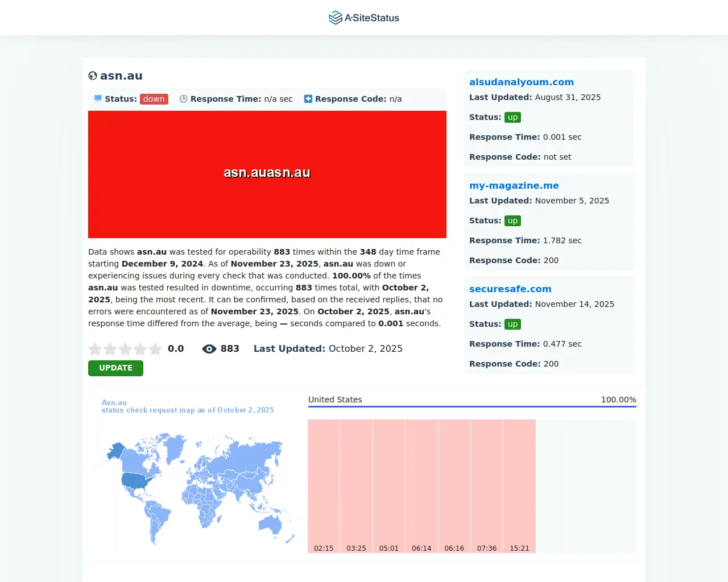Click the clock Response Time icon
The image size is (728, 582).
[x=183, y=99]
